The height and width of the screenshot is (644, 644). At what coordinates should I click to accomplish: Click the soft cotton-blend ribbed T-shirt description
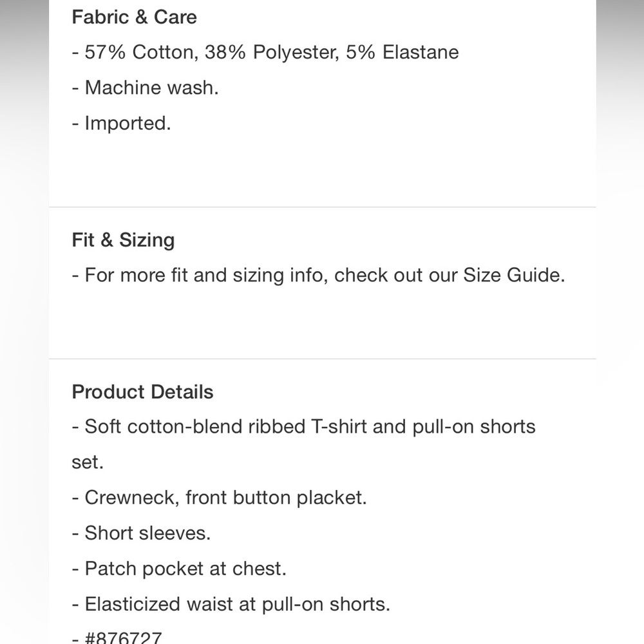coord(304,426)
